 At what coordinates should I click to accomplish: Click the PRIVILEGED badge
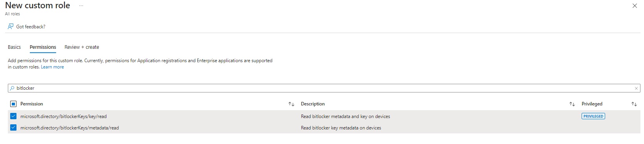click(593, 116)
